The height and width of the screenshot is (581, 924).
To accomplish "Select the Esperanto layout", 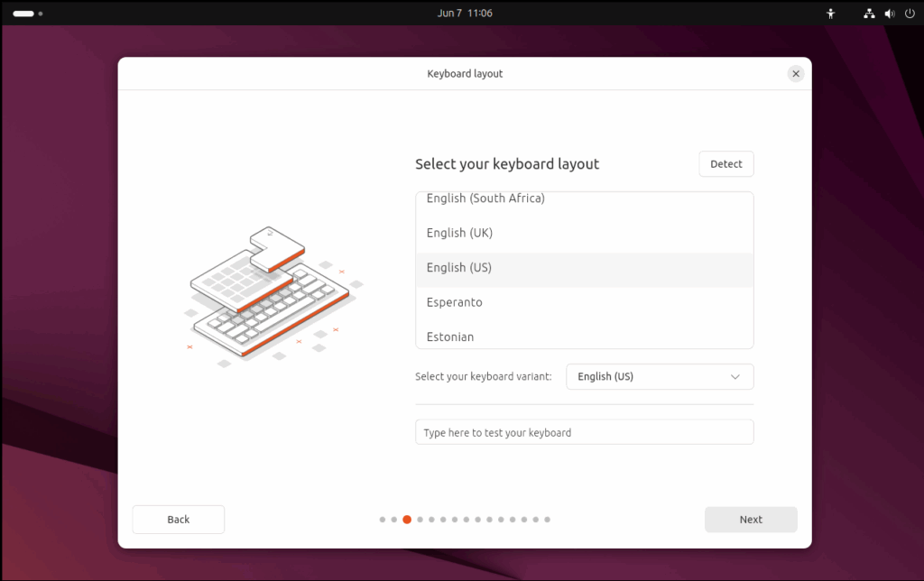I will tap(584, 302).
